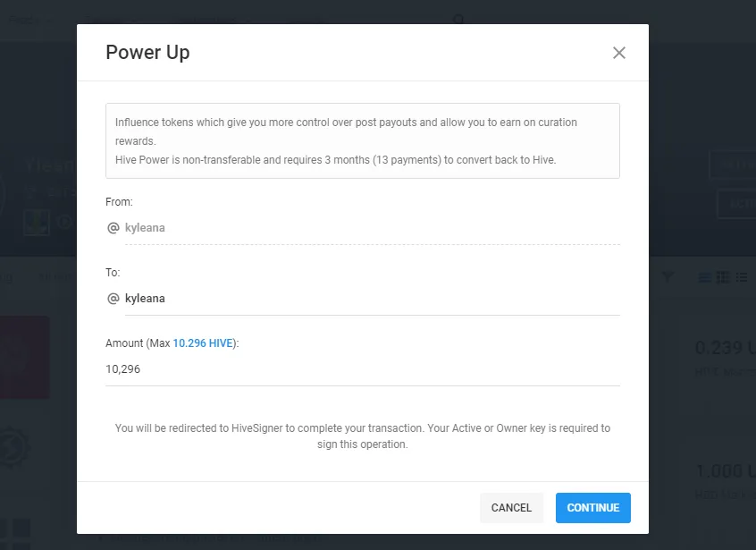Fill in max amount via 10.296 HIVE link
This screenshot has width=756, height=550.
203,343
